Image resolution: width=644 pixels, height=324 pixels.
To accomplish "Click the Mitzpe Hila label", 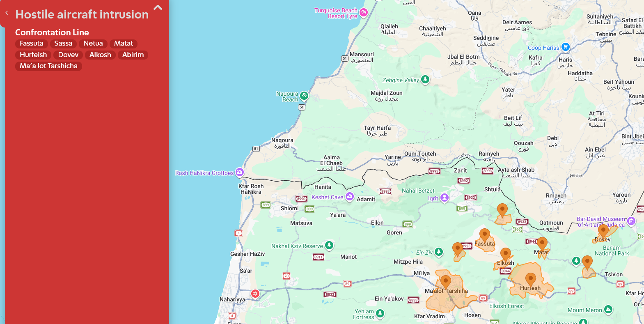I will pyautogui.click(x=408, y=262).
